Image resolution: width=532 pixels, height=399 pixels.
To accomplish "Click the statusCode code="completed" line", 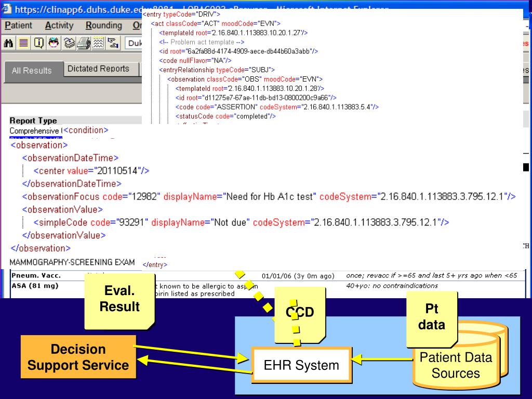I will (225, 116).
